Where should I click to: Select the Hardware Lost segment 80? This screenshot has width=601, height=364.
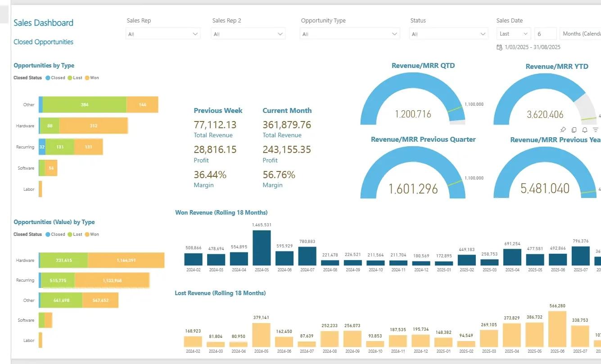pos(50,126)
